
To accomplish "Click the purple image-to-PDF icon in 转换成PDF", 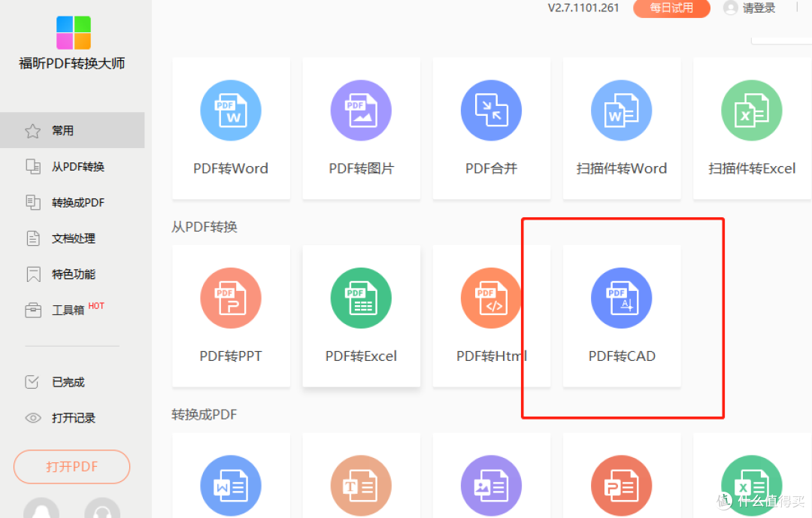I will coord(492,486).
